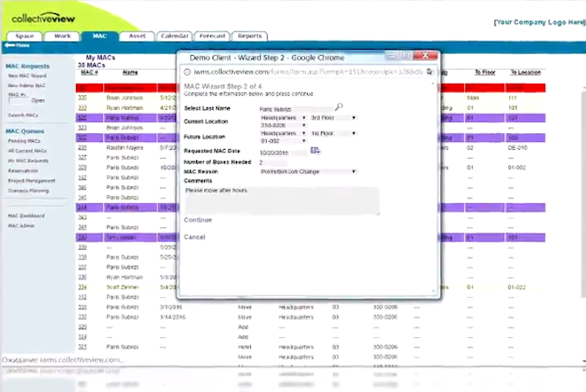Screen dimensions: 586x392
Task: Open All Current MACs queue
Action: (x=27, y=151)
